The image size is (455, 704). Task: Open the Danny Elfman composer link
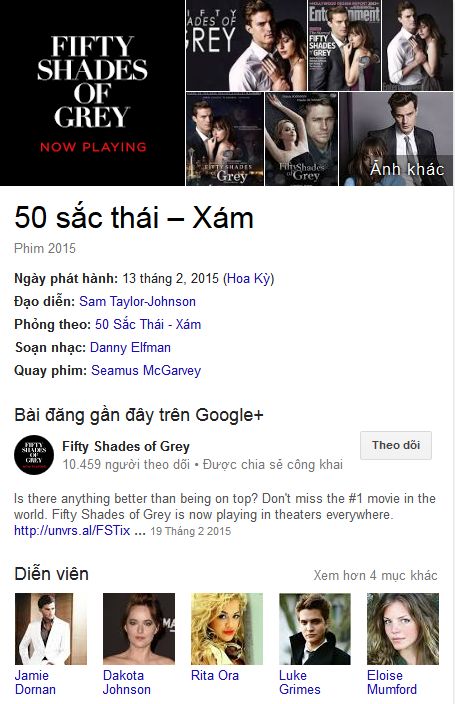130,348
